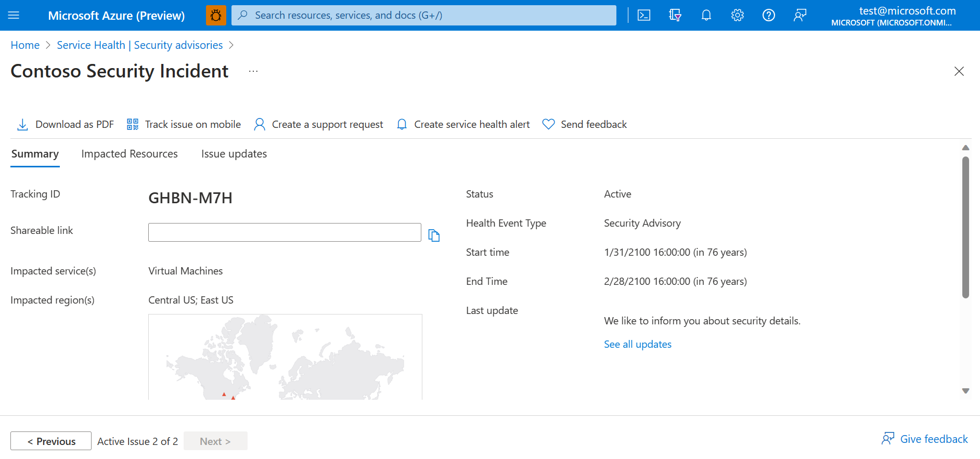The height and width of the screenshot is (459, 980).
Task: Click the scrollbar up arrow
Action: pos(965,148)
